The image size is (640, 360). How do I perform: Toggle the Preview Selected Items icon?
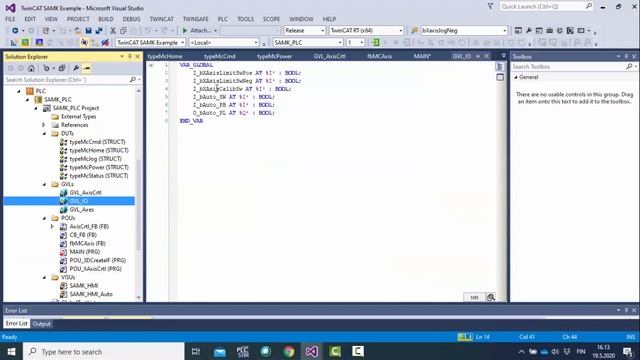coord(87,68)
